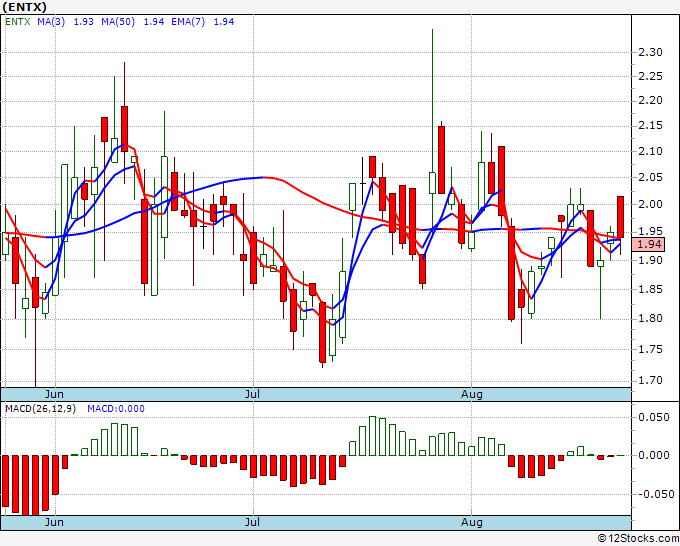Click Jun on the MACD panel axis

54,522
